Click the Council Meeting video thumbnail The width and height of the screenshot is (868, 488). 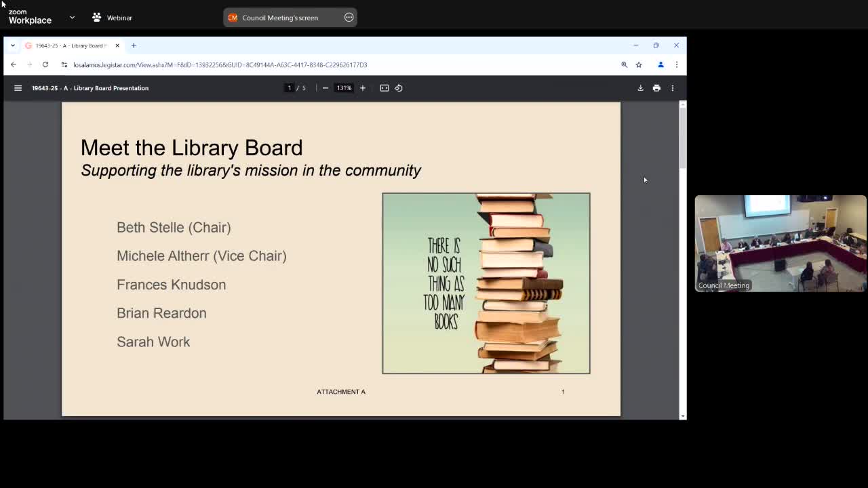tap(780, 243)
